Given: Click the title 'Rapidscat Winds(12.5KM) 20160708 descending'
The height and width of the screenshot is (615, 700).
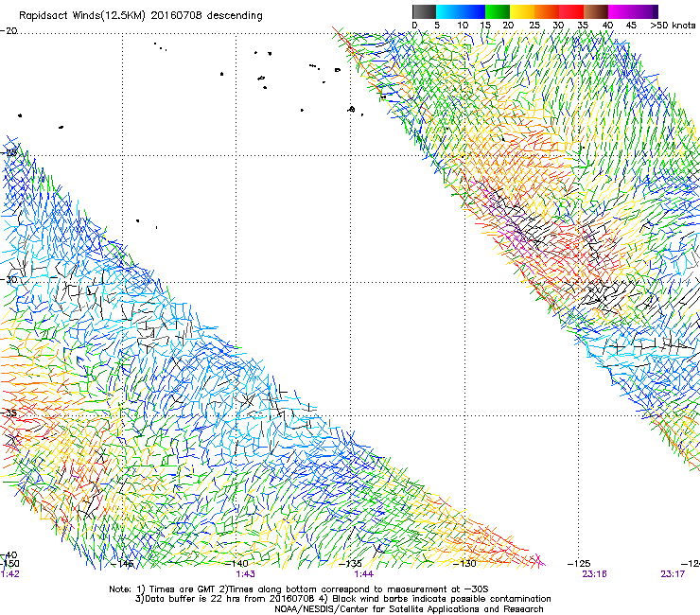Looking at the screenshot, I should click(x=141, y=16).
